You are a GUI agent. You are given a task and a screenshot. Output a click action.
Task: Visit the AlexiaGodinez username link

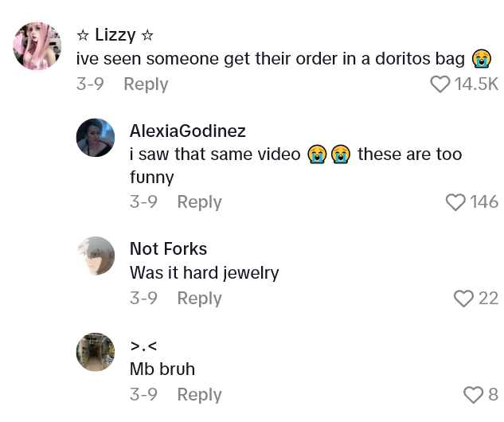pyautogui.click(x=188, y=131)
